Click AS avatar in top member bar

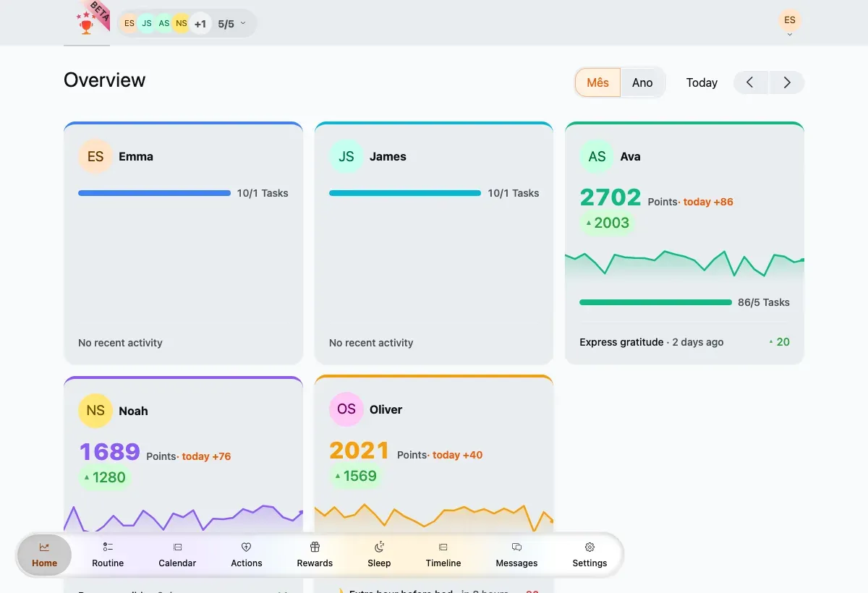tap(164, 23)
